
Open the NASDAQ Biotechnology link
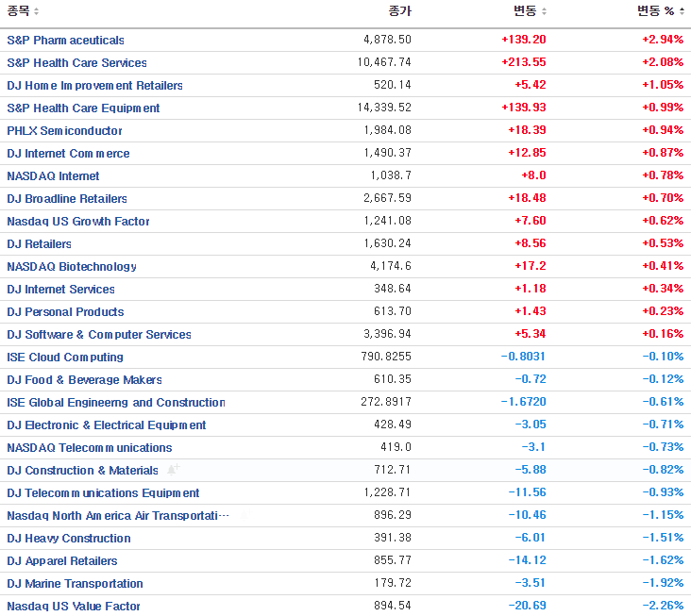pos(72,267)
